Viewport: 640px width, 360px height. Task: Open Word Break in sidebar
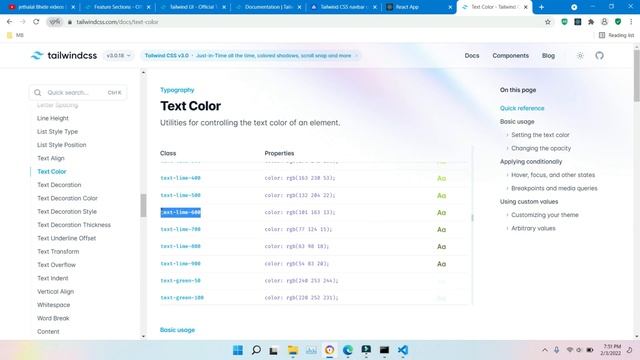tap(53, 318)
